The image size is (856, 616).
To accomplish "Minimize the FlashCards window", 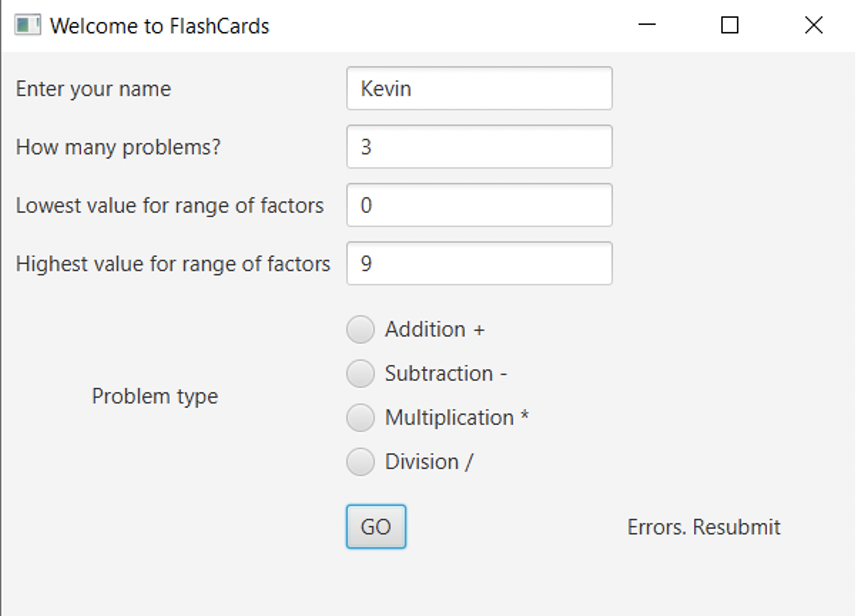I will click(647, 25).
